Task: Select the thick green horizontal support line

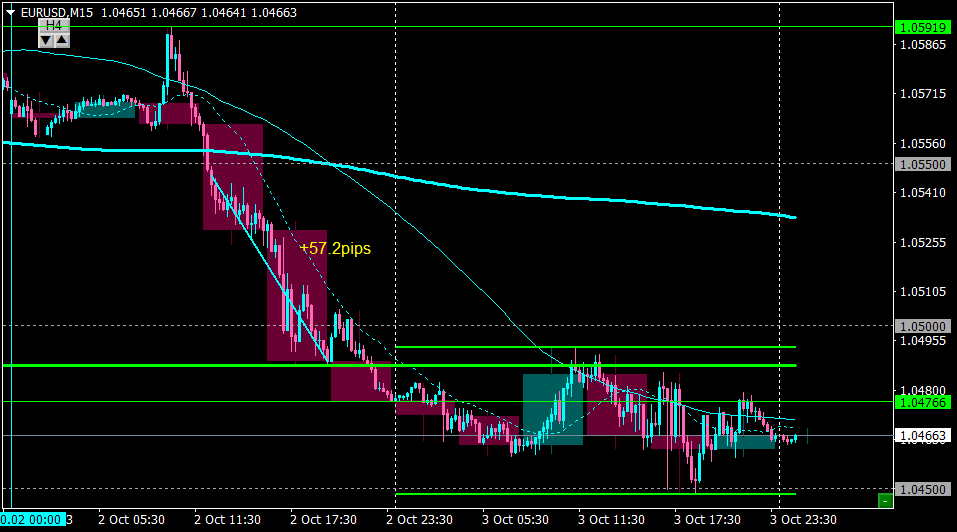Action: tap(400, 365)
